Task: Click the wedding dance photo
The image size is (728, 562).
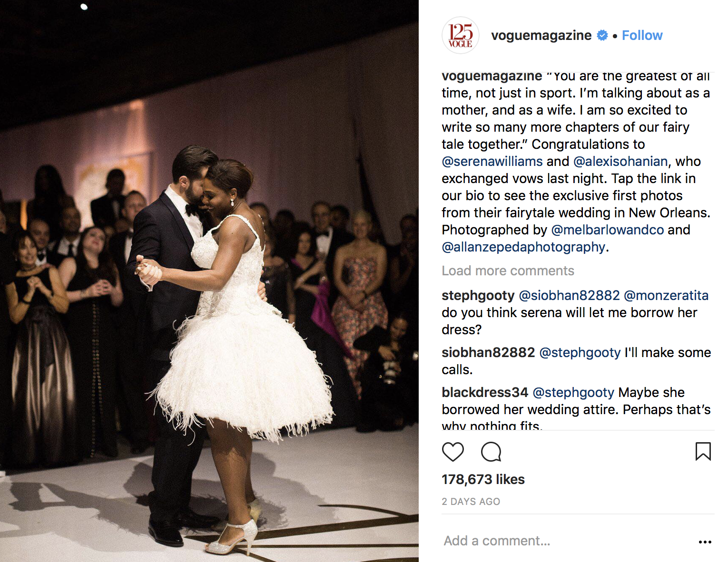Action: coord(209,281)
